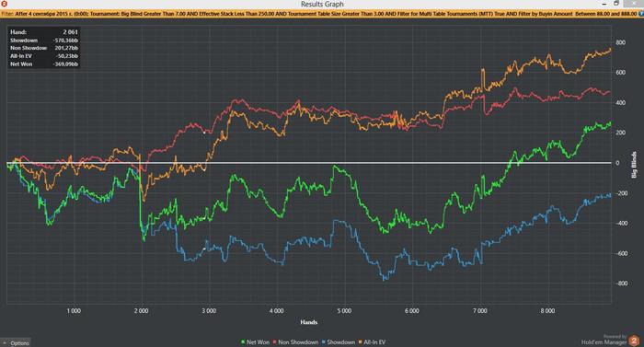The image size is (644, 347).
Task: Toggle the Net Won legend series
Action: [255, 342]
